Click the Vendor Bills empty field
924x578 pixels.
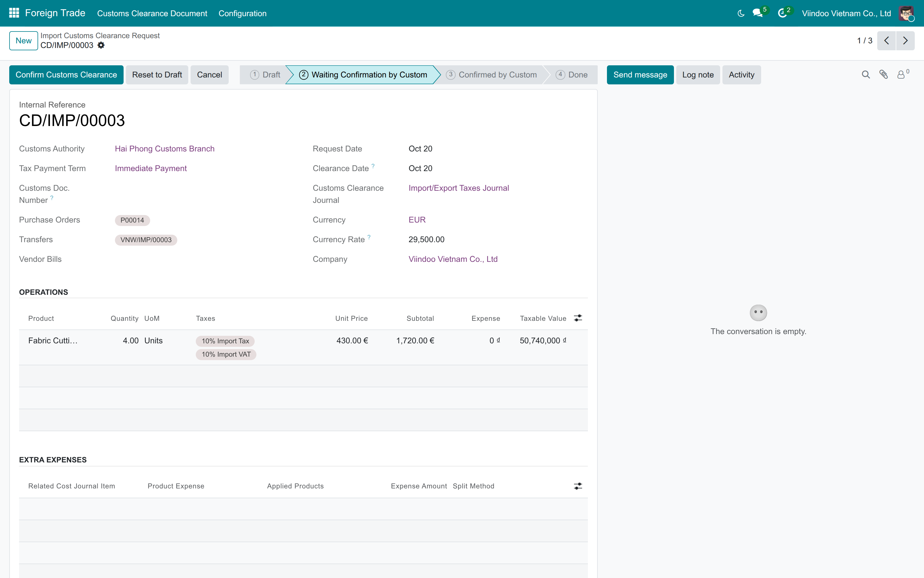pyautogui.click(x=204, y=259)
